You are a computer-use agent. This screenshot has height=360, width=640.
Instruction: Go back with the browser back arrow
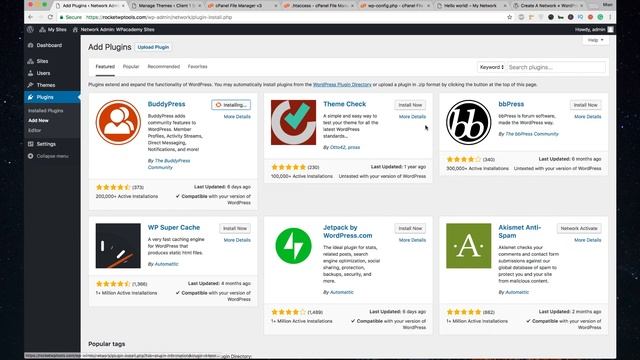click(31, 17)
